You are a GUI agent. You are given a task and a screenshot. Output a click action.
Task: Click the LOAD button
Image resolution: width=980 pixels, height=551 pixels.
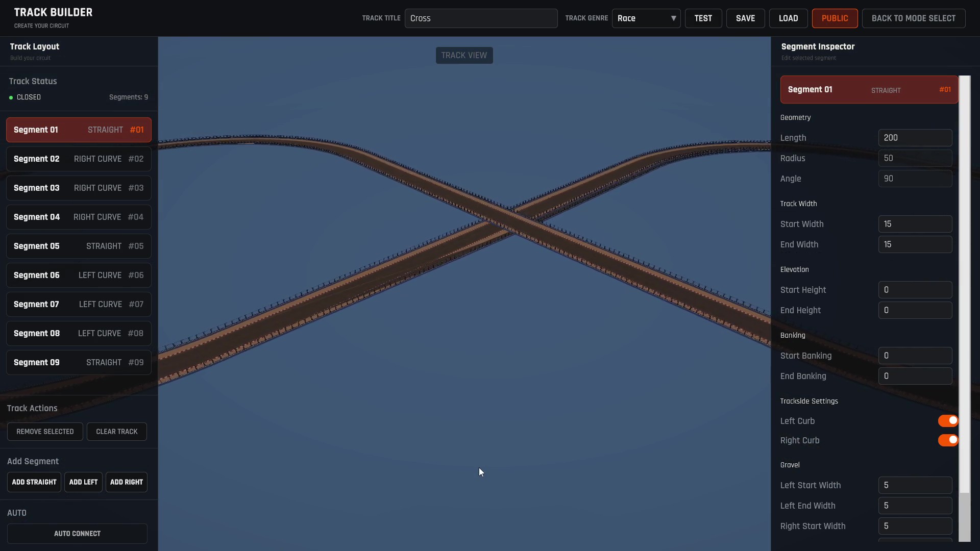(x=789, y=18)
